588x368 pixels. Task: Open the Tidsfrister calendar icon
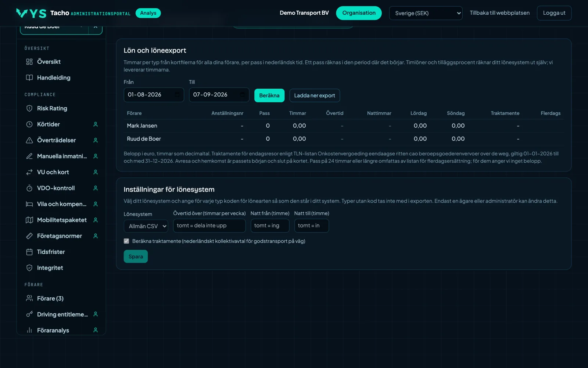click(x=29, y=252)
